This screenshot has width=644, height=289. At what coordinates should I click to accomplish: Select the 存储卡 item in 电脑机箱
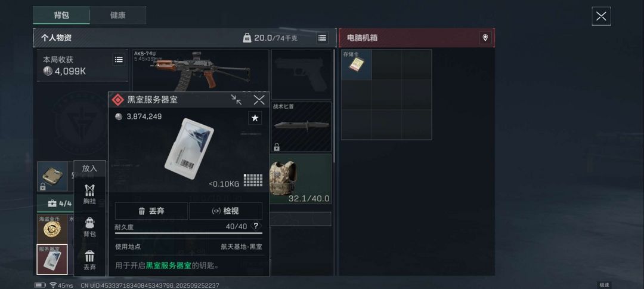point(357,64)
